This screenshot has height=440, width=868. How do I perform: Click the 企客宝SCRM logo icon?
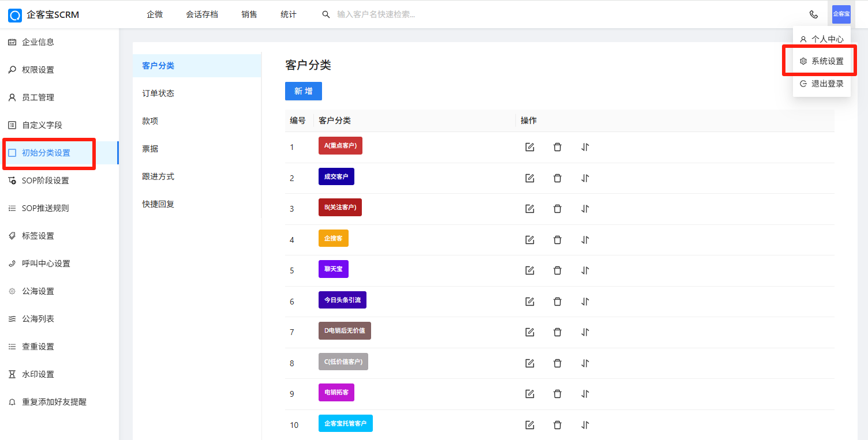point(15,14)
